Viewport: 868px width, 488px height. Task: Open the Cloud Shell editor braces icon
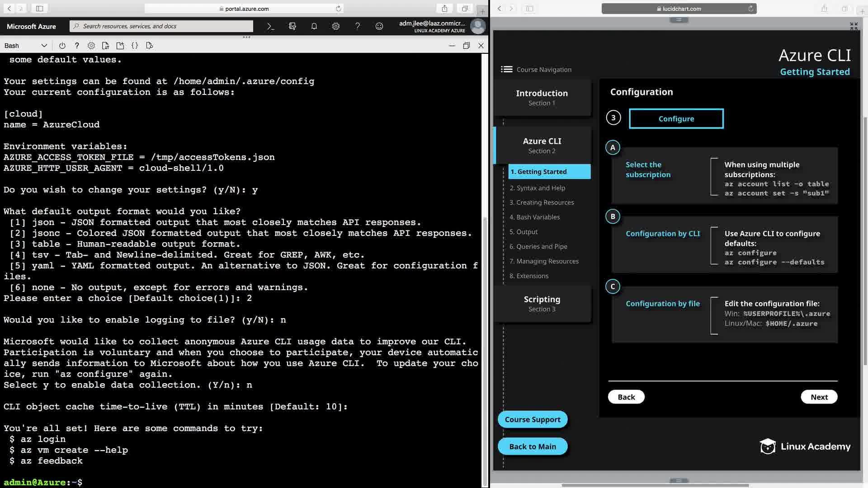[134, 46]
